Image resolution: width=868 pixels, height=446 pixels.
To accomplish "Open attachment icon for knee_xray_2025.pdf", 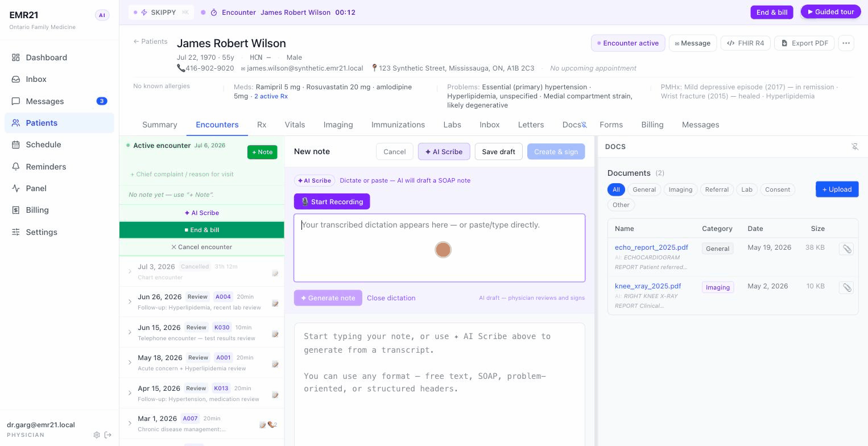I will tap(846, 288).
